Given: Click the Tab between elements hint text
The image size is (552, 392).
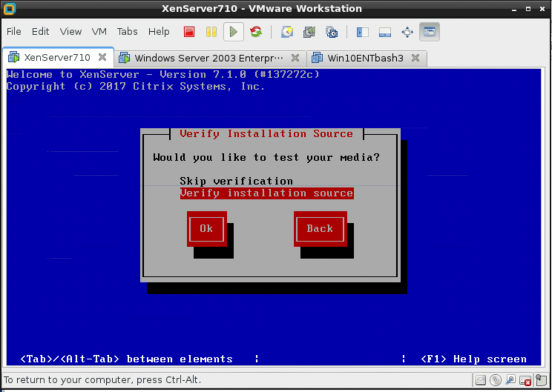Looking at the screenshot, I should pyautogui.click(x=127, y=359).
